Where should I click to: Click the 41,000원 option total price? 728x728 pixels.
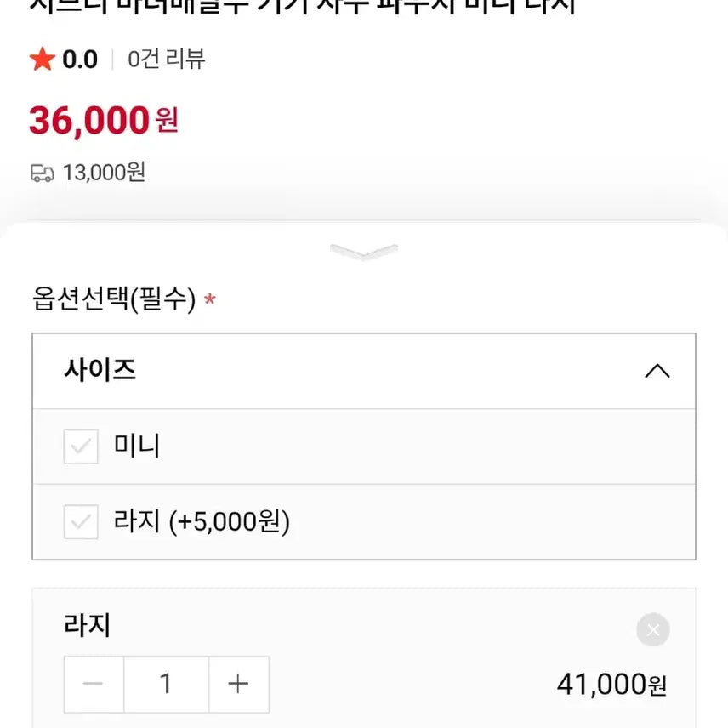pos(611,684)
